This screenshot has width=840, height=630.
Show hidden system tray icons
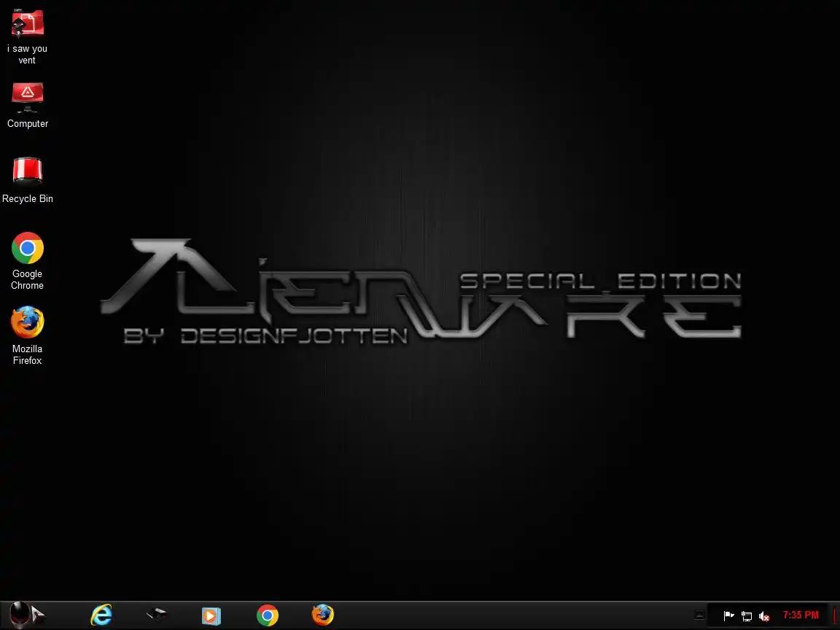(x=699, y=615)
